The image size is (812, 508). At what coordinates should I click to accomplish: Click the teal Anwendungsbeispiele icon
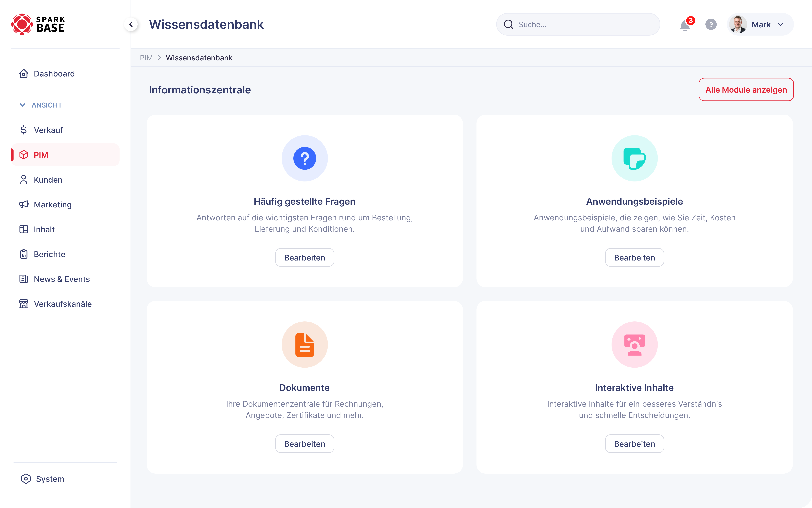coord(634,158)
